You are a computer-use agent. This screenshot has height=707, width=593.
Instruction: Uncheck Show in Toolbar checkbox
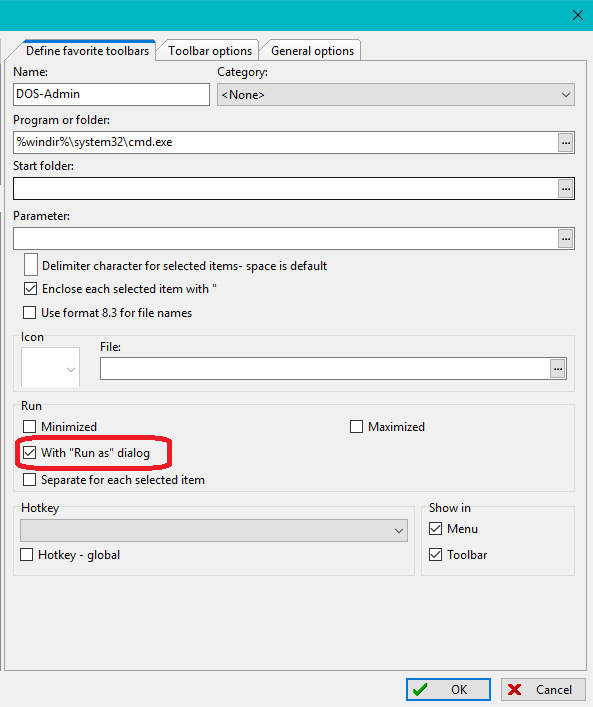435,555
